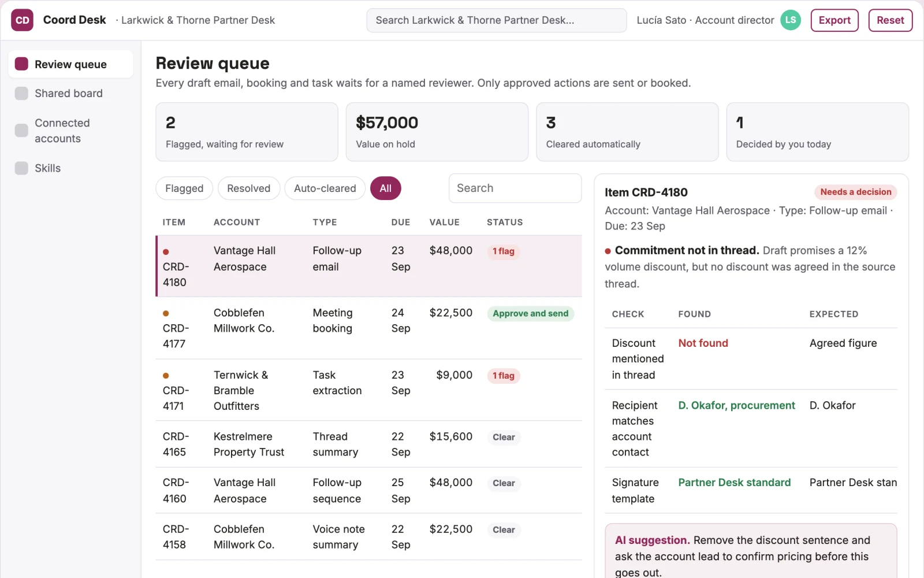Click D. Okafor, procurement found value
Screen dimensions: 924x578
[x=736, y=406]
